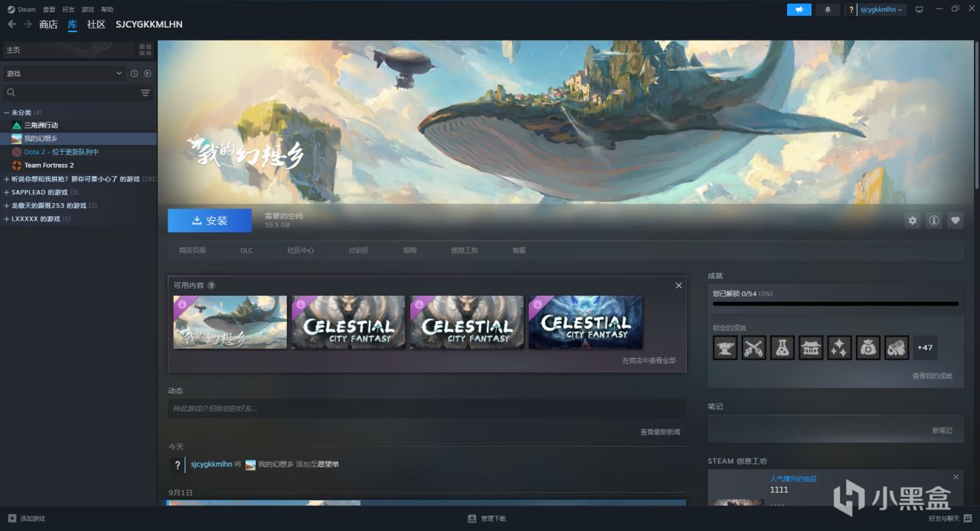Click the flask achievement icon
Image resolution: width=980 pixels, height=531 pixels.
point(782,348)
